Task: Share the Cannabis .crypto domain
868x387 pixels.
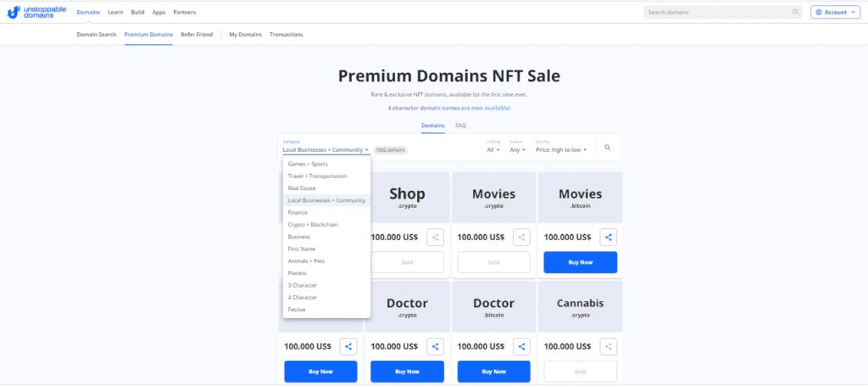Action: (x=609, y=346)
